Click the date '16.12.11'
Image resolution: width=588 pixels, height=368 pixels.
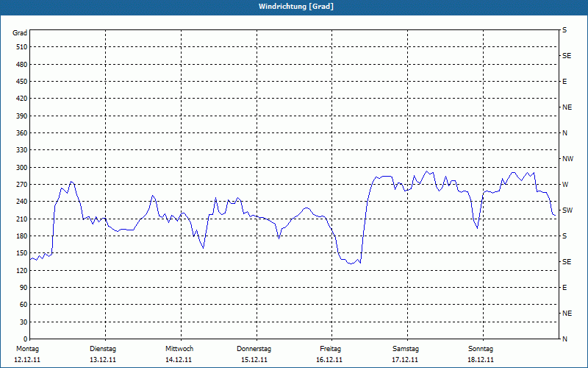coord(329,360)
